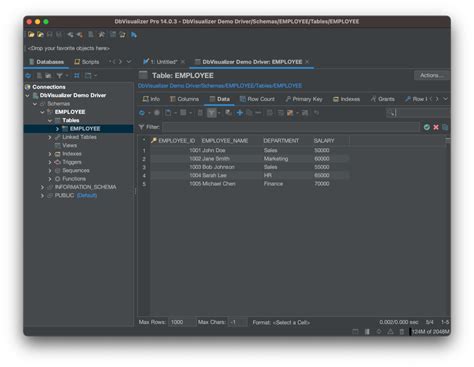Click the blue run-script icon in main toolbar
This screenshot has height=367, width=474.
[x=134, y=35]
